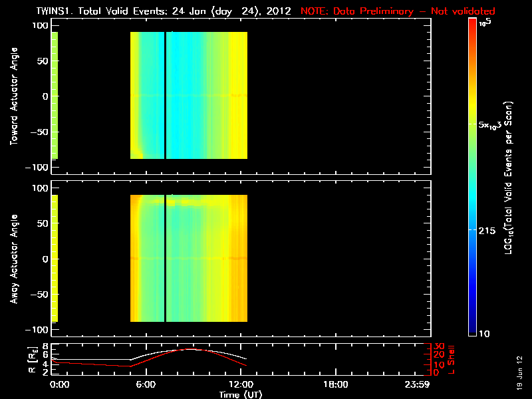This screenshot has width=532, height=399.
Task: Click the red 'L Shell' axis label
Action: tap(451, 360)
